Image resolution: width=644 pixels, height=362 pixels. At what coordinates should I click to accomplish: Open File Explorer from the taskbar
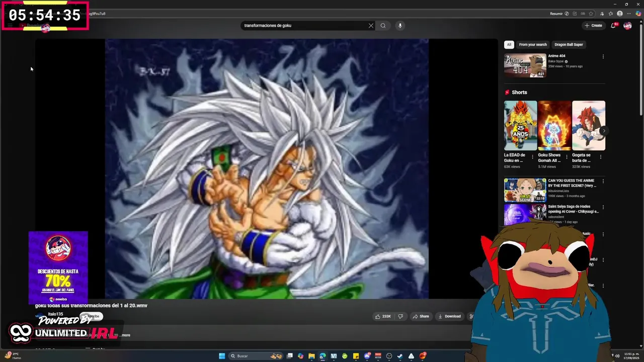coord(311,356)
